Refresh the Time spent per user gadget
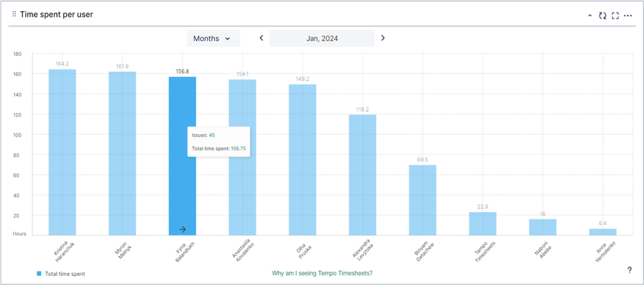 pyautogui.click(x=603, y=15)
